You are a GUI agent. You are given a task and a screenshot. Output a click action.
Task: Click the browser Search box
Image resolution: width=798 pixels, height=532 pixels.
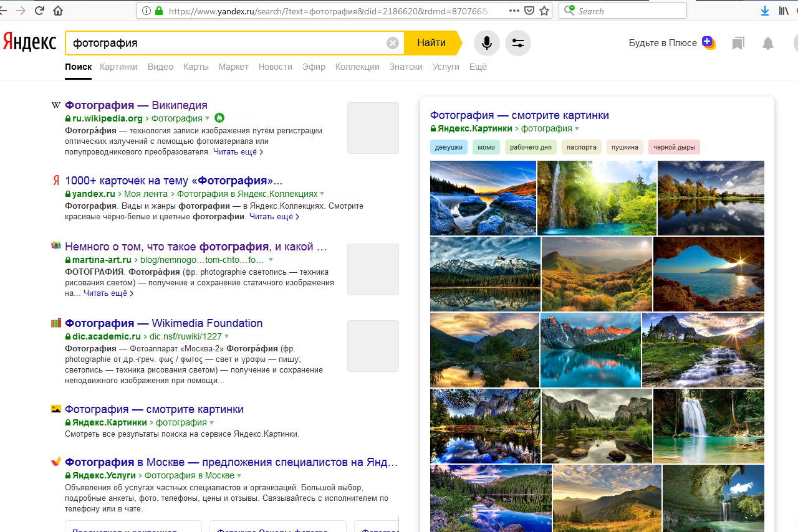point(623,11)
